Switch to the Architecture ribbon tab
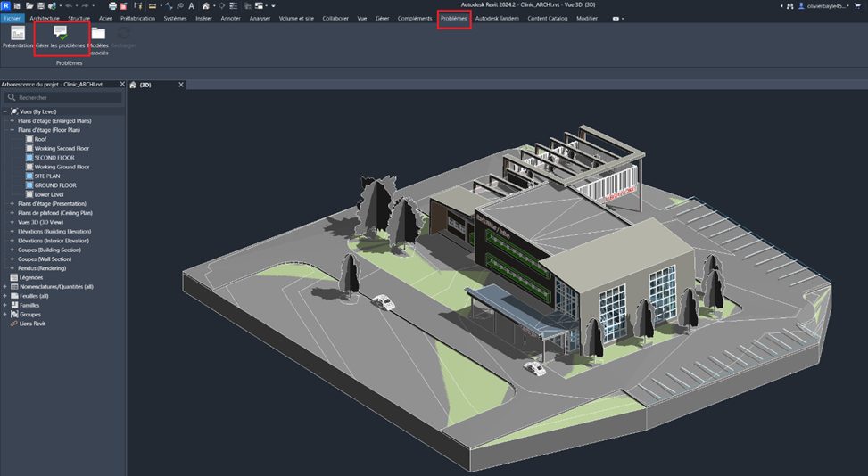 click(44, 18)
